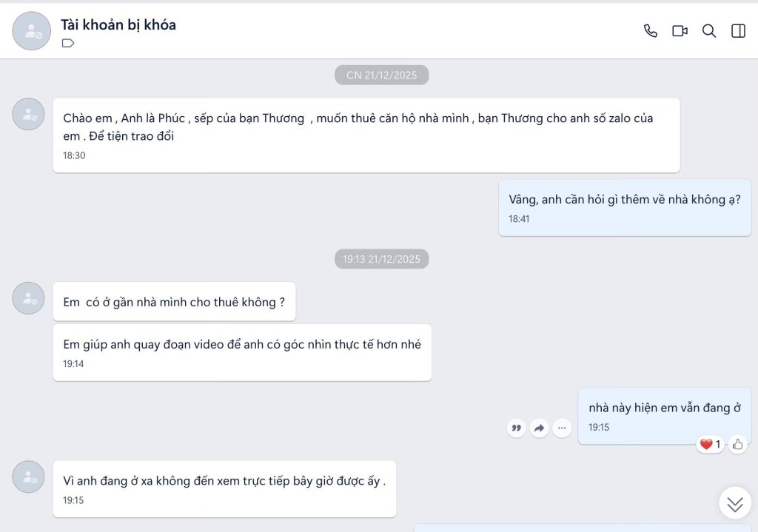
Task: Click the '19:13 21/12/2025' timestamp separator
Action: [381, 259]
